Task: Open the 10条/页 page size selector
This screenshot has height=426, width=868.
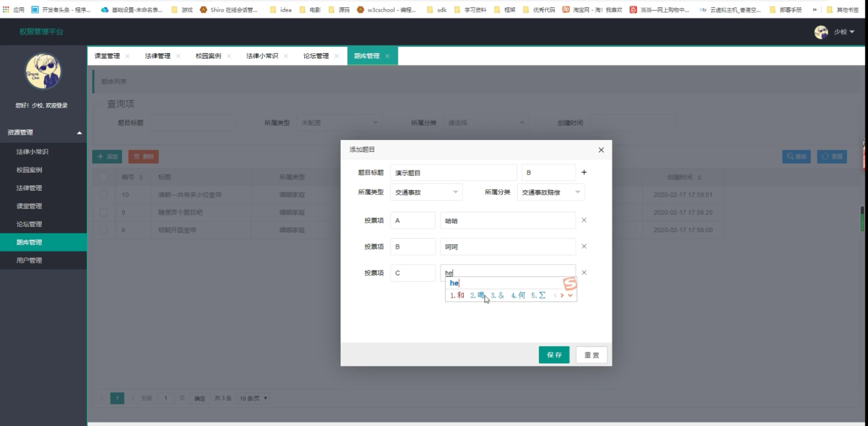Action: [x=253, y=398]
